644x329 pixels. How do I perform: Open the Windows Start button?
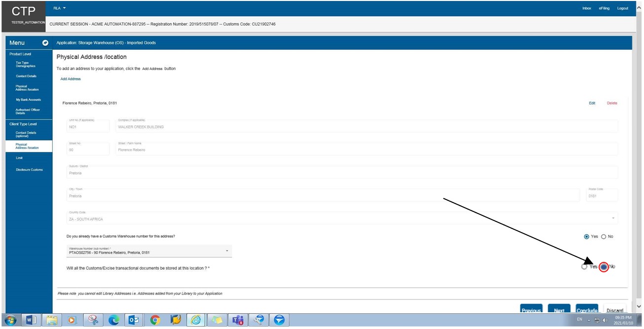(x=11, y=320)
